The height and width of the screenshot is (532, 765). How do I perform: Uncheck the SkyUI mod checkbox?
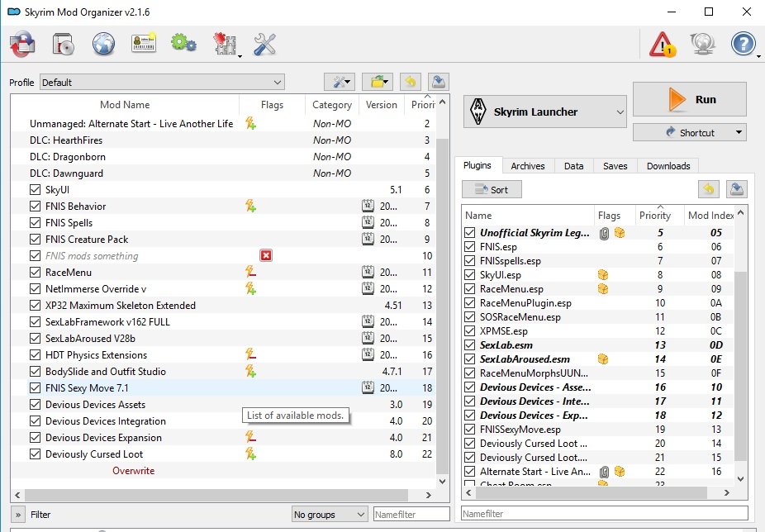[36, 189]
